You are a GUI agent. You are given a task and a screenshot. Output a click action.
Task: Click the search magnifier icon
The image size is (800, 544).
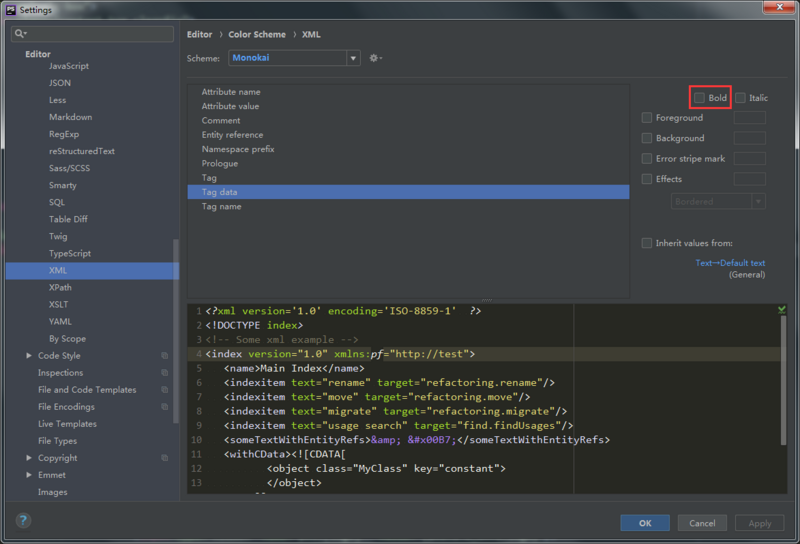pyautogui.click(x=20, y=34)
